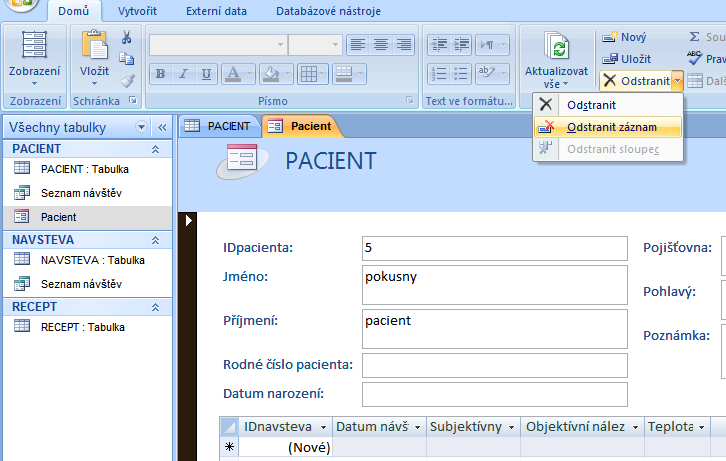Click the Odstranit button in ribbon
Image resolution: width=726 pixels, height=461 pixels.
(x=636, y=81)
